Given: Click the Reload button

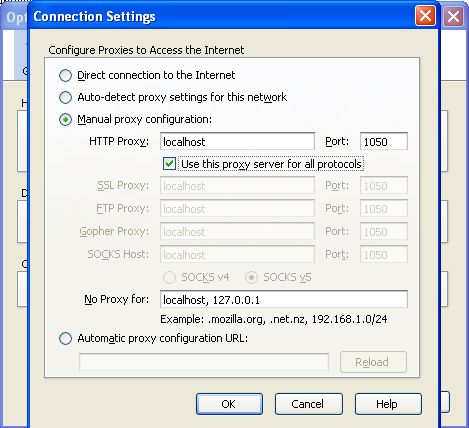Looking at the screenshot, I should coord(373,362).
